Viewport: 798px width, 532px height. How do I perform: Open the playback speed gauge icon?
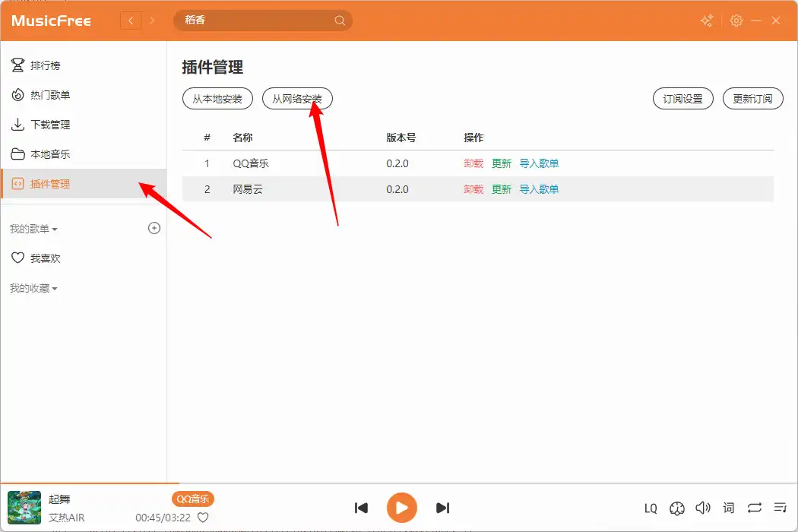tap(677, 508)
